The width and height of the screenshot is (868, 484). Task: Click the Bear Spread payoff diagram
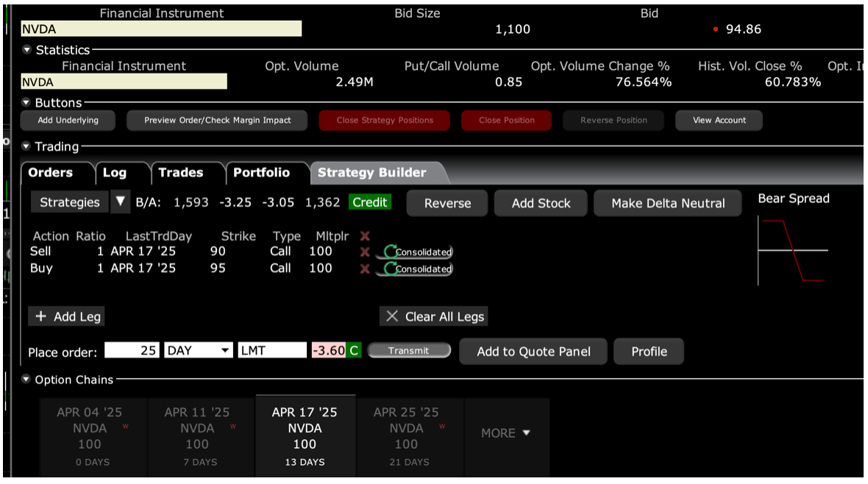click(x=792, y=249)
